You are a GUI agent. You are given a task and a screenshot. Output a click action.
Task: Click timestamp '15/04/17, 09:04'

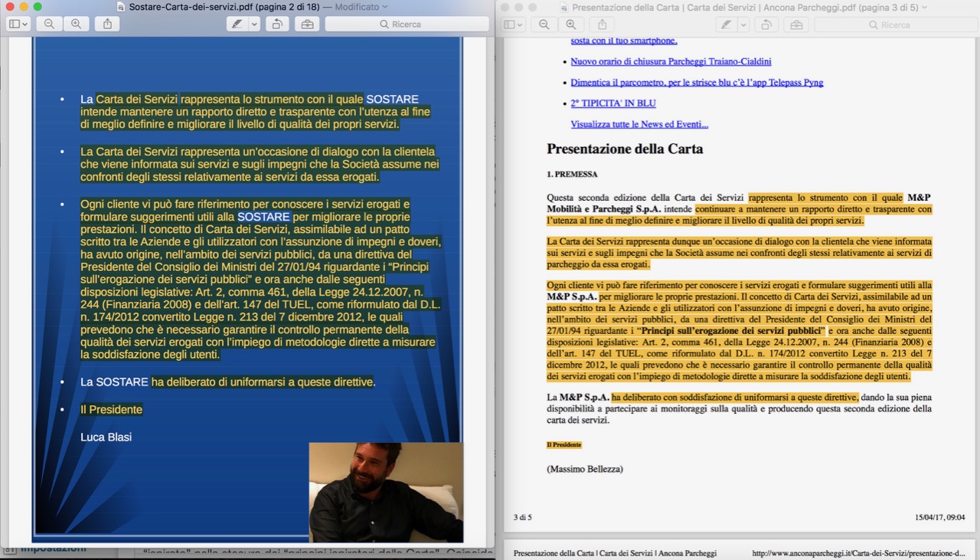939,517
